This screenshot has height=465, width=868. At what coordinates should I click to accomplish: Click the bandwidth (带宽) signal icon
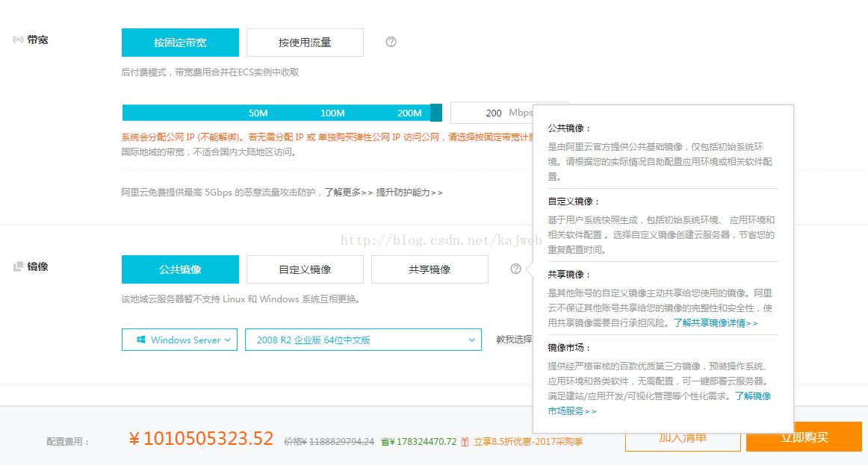[x=19, y=40]
